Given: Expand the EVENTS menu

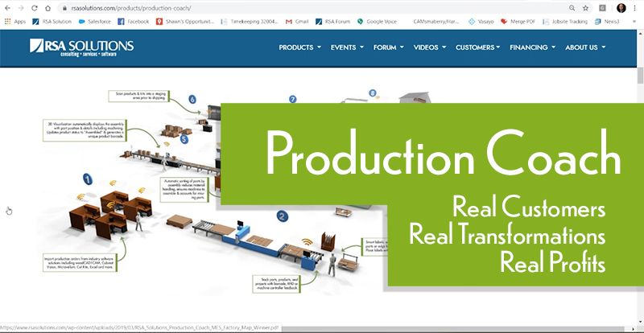Looking at the screenshot, I should pyautogui.click(x=347, y=47).
